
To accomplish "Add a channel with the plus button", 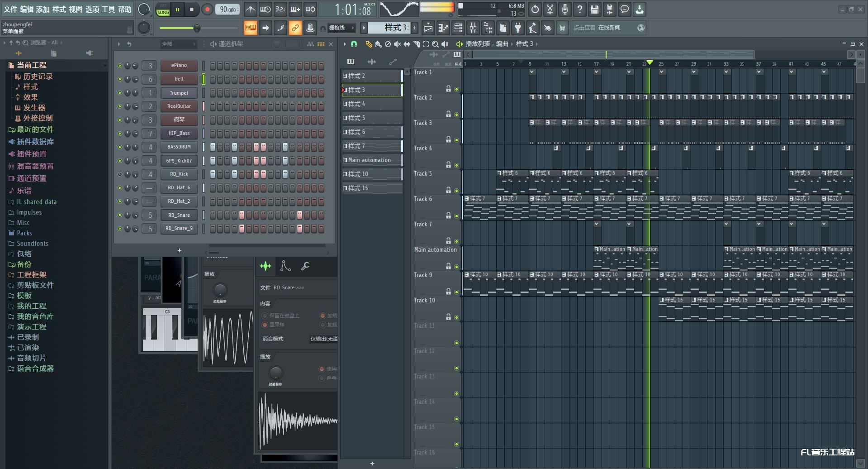I will [180, 250].
